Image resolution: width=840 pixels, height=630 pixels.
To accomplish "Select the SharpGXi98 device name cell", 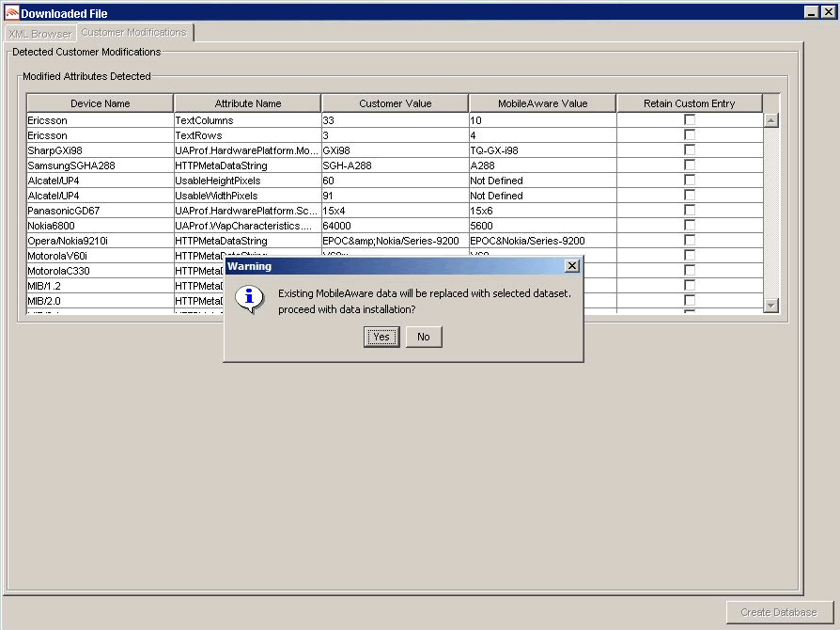I will (101, 150).
